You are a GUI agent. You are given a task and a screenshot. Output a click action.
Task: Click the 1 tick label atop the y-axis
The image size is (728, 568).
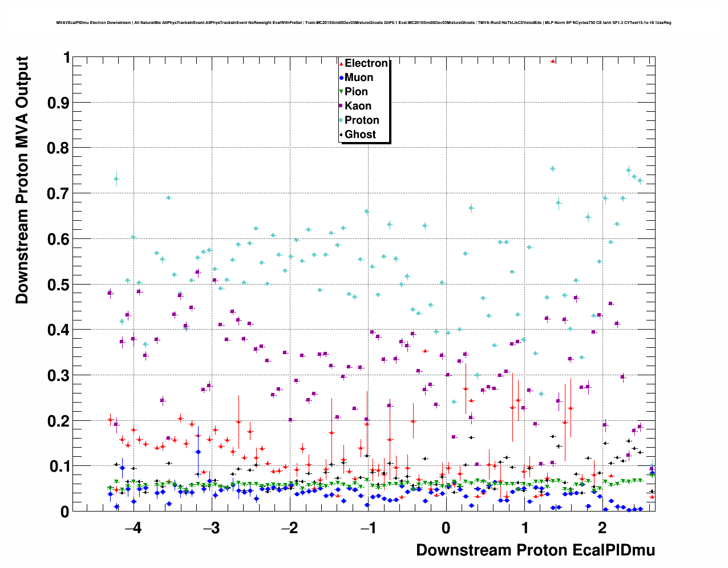click(x=67, y=58)
